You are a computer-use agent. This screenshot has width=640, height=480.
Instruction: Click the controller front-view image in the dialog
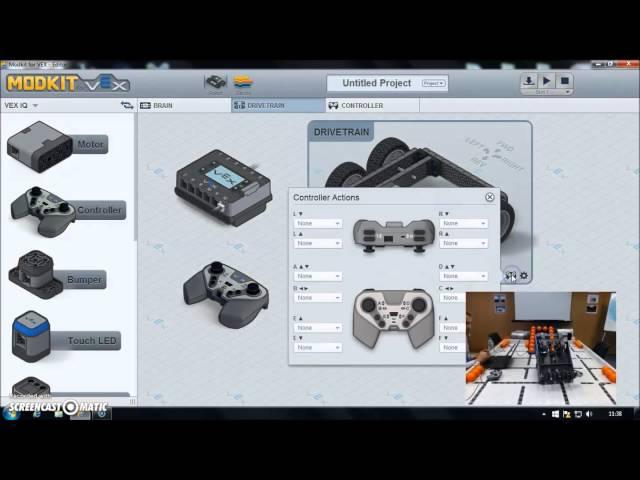tap(394, 236)
